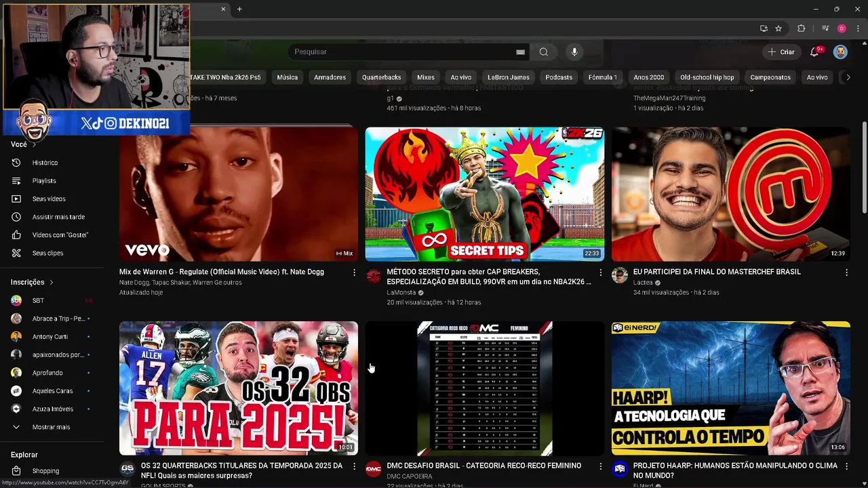868x488 pixels.
Task: Open browser extensions puzzle icon
Action: point(801,28)
